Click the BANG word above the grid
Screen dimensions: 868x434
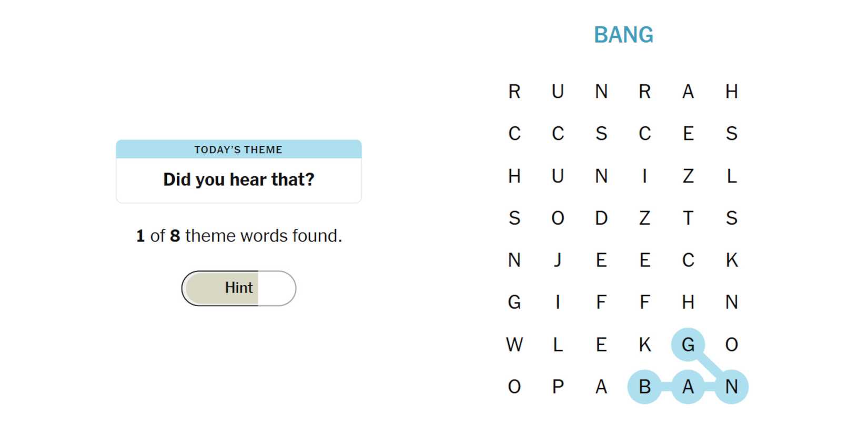pyautogui.click(x=623, y=35)
